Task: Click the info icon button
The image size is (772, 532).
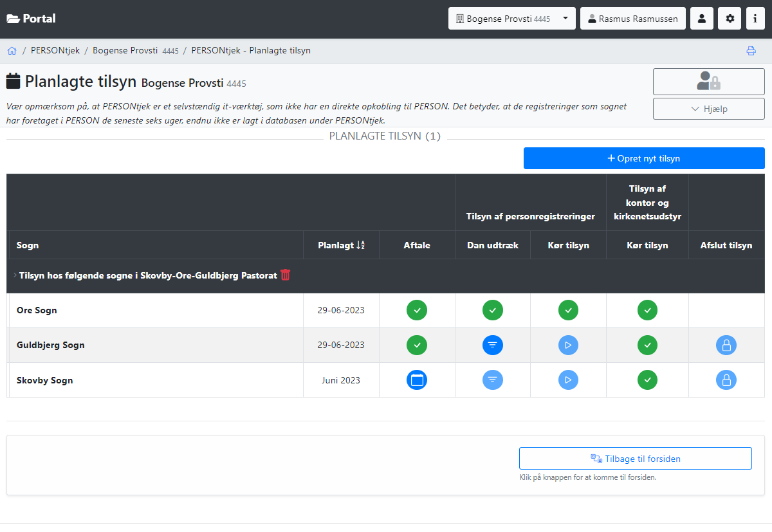Action: (755, 19)
